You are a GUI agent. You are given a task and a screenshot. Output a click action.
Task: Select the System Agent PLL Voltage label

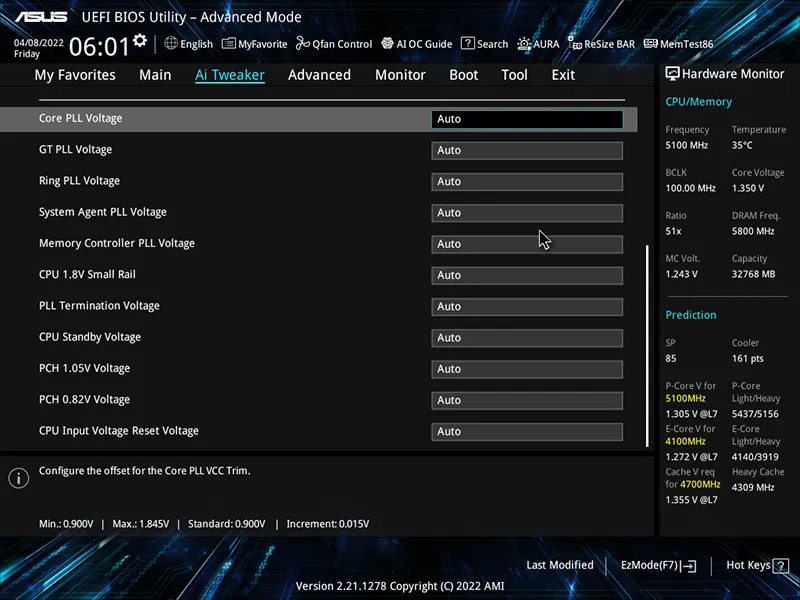click(x=103, y=212)
